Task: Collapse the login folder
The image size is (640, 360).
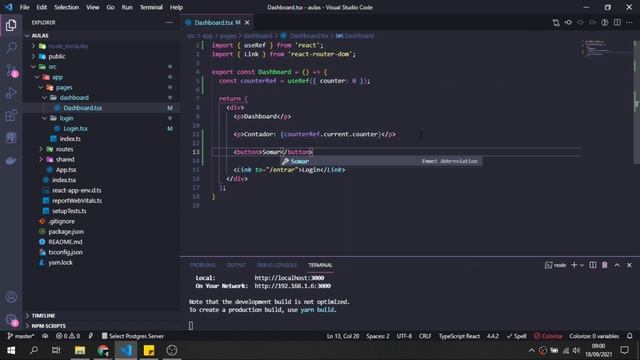Action: (44, 118)
